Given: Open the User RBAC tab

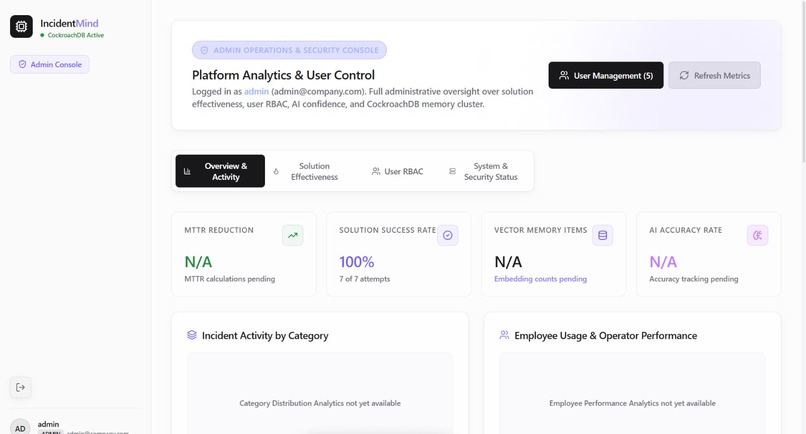Looking at the screenshot, I should (397, 171).
